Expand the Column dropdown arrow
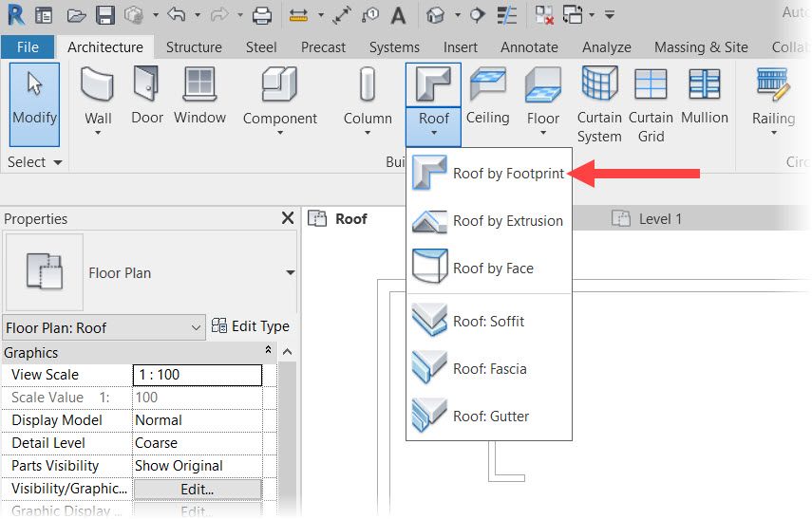 (x=368, y=133)
